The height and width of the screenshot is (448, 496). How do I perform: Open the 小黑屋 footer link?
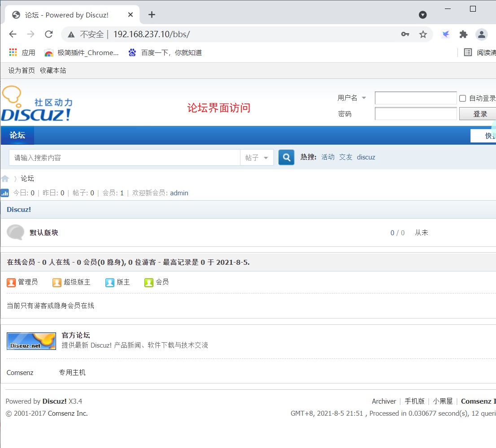(443, 401)
